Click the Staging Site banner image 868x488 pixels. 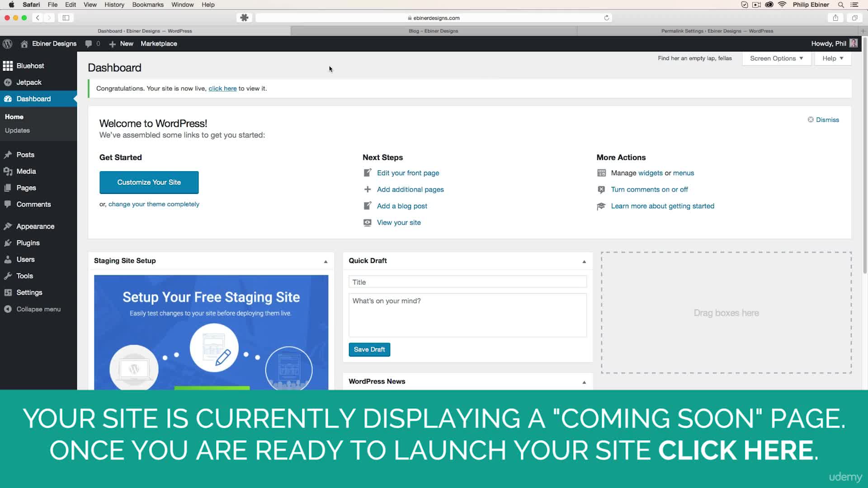point(211,332)
